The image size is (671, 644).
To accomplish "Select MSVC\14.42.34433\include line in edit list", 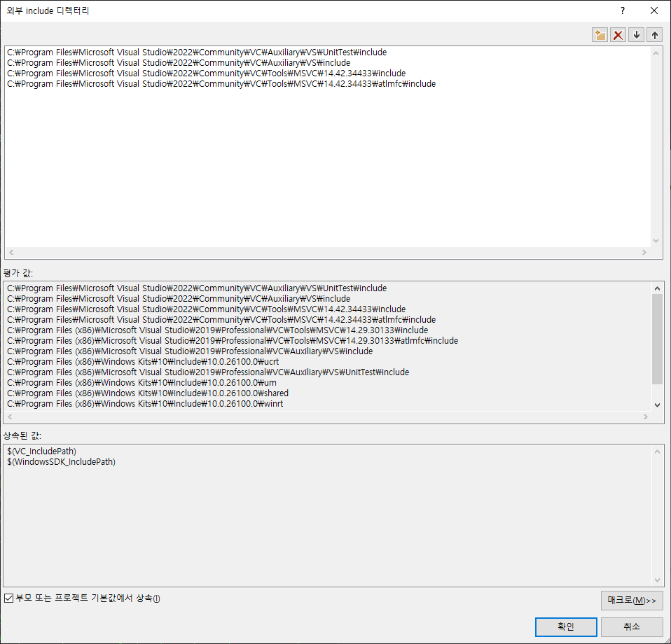I will coord(206,73).
